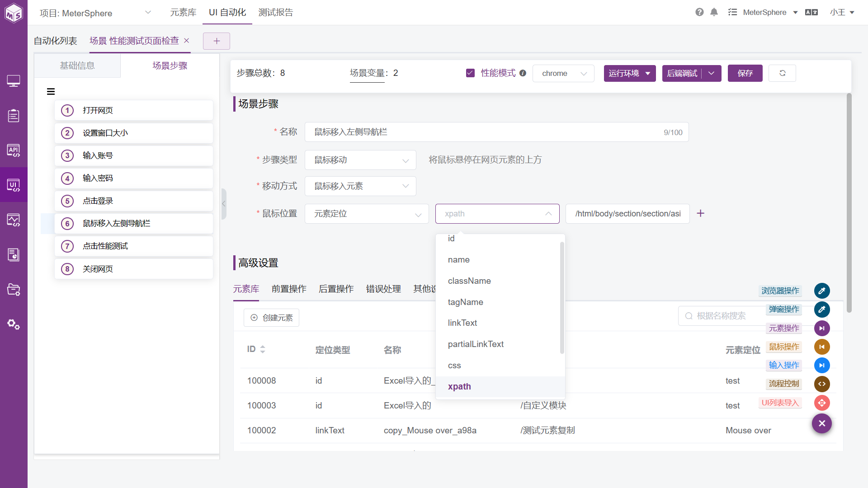Switch to the 测试报告 top navigation tab
Screen dimensions: 868x488
276,13
